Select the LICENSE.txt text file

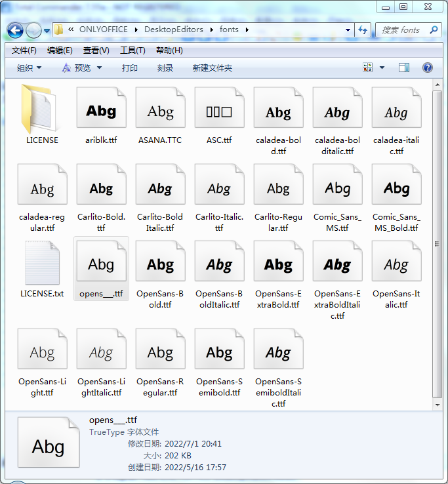(x=42, y=269)
